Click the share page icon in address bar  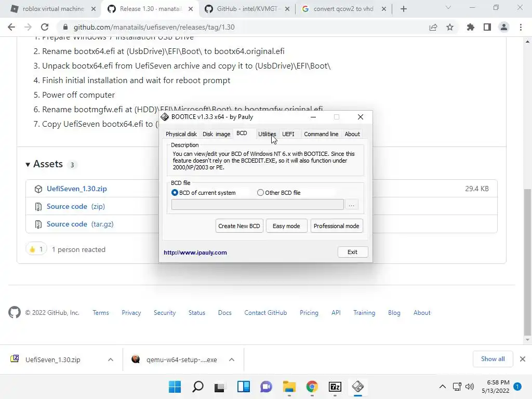pyautogui.click(x=433, y=27)
